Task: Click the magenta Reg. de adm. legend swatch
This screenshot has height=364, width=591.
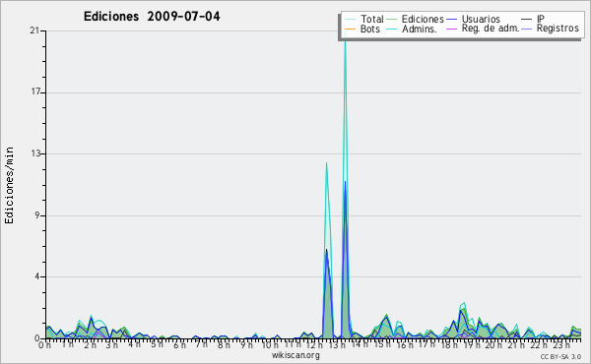Action: tap(451, 29)
